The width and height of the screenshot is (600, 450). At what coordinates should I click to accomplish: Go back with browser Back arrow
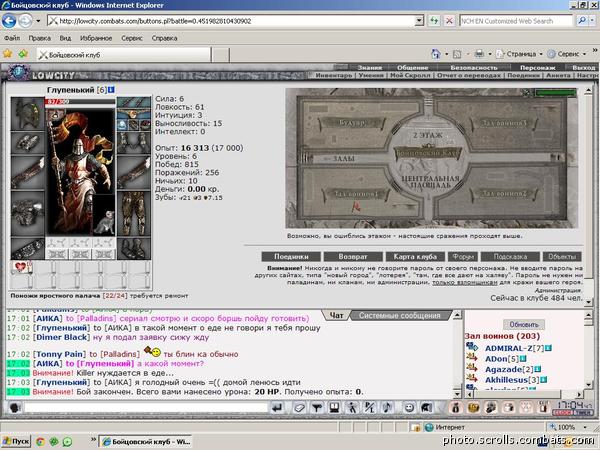pyautogui.click(x=9, y=21)
